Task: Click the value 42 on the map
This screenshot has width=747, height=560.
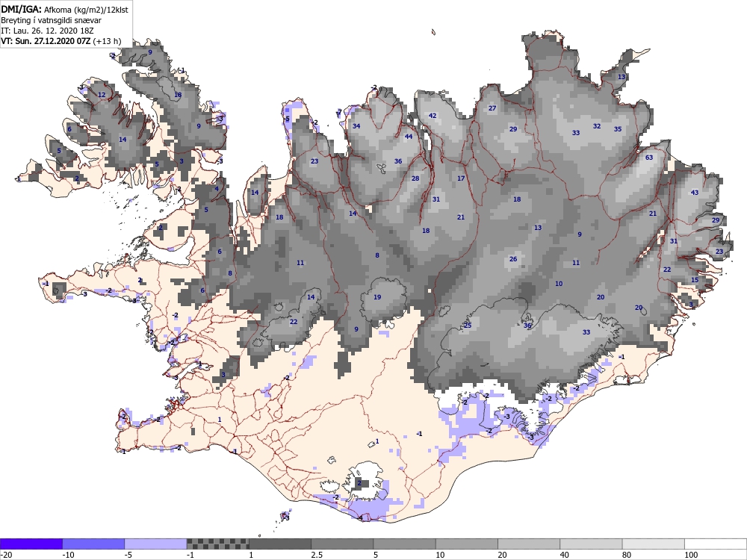Action: click(433, 116)
